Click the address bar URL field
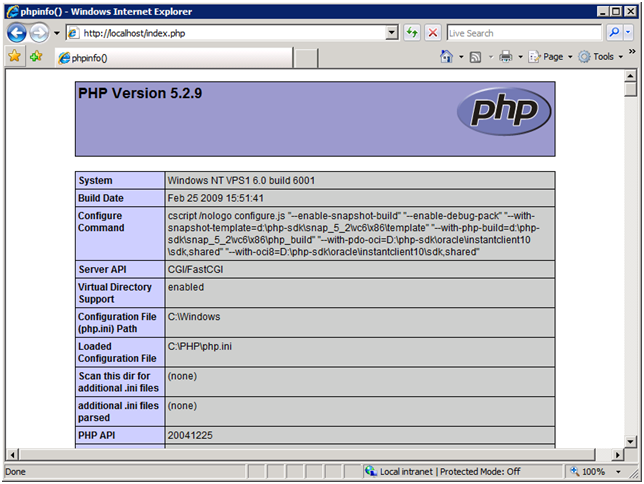Image resolution: width=644 pixels, height=484 pixels. pyautogui.click(x=226, y=33)
